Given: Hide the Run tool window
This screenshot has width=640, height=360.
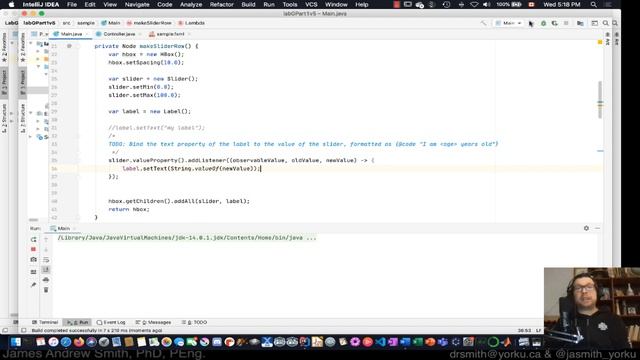Looking at the screenshot, I should point(598,228).
